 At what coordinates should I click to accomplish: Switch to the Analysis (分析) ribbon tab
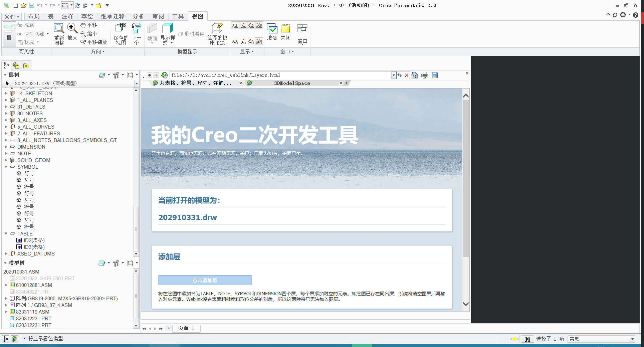coord(139,16)
